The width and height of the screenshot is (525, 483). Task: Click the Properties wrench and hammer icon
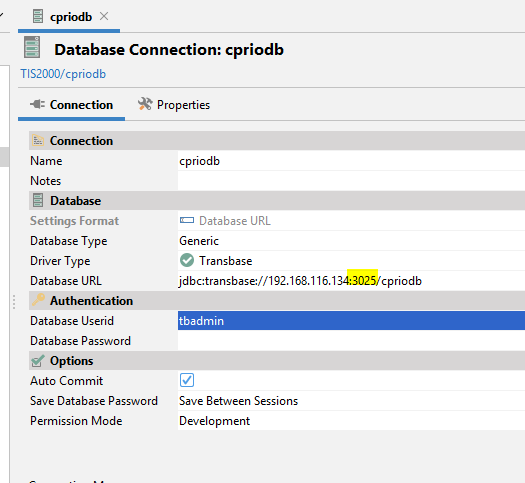coord(145,104)
